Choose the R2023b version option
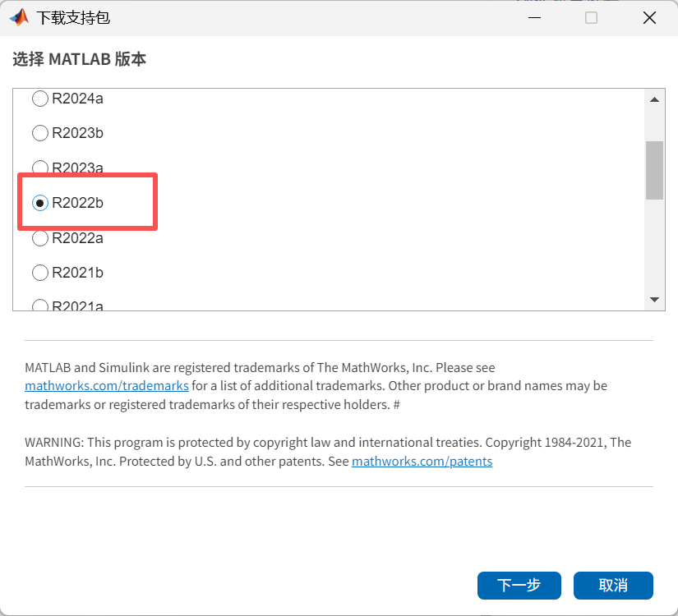Screen dimensions: 678x616 point(40,133)
